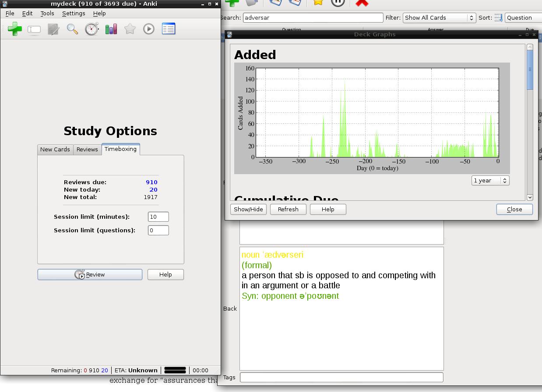Click Refresh in Deck Graphs
Image resolution: width=542 pixels, height=392 pixels.
[x=288, y=209]
